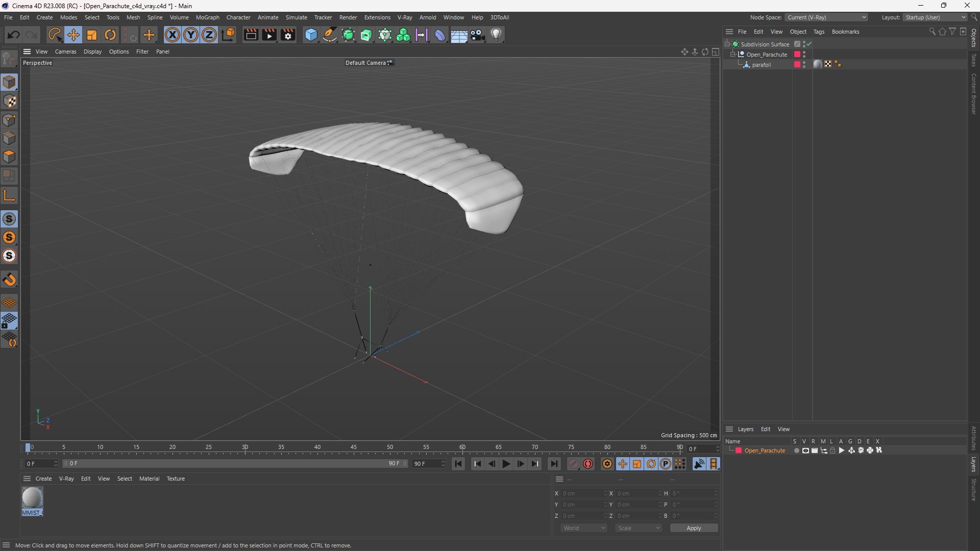The width and height of the screenshot is (980, 551).
Task: Click the Floor/environment grid icon
Action: (x=459, y=35)
